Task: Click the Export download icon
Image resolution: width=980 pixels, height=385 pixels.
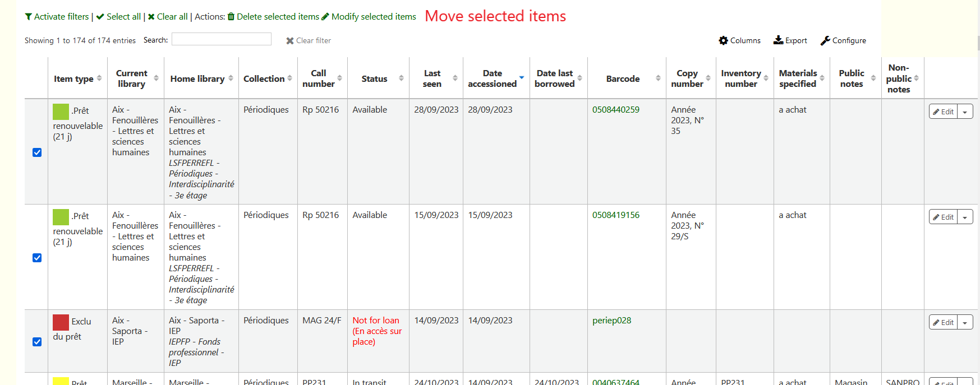Action: click(778, 40)
